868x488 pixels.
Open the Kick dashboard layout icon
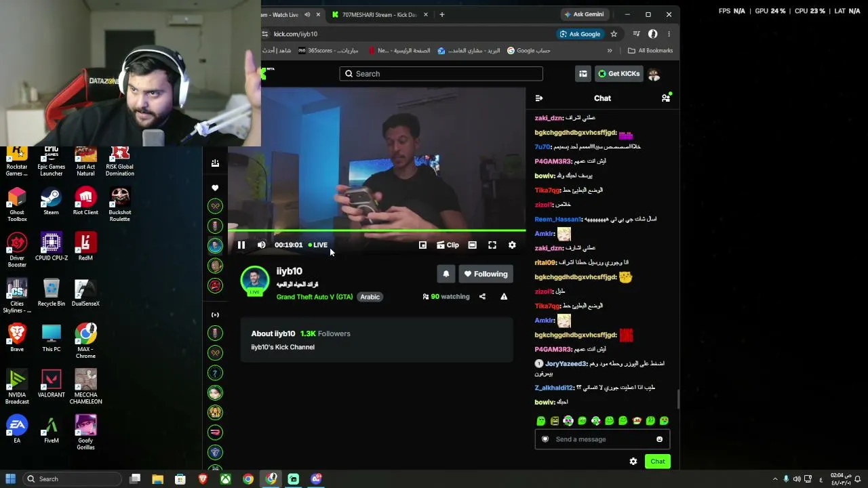[583, 74]
